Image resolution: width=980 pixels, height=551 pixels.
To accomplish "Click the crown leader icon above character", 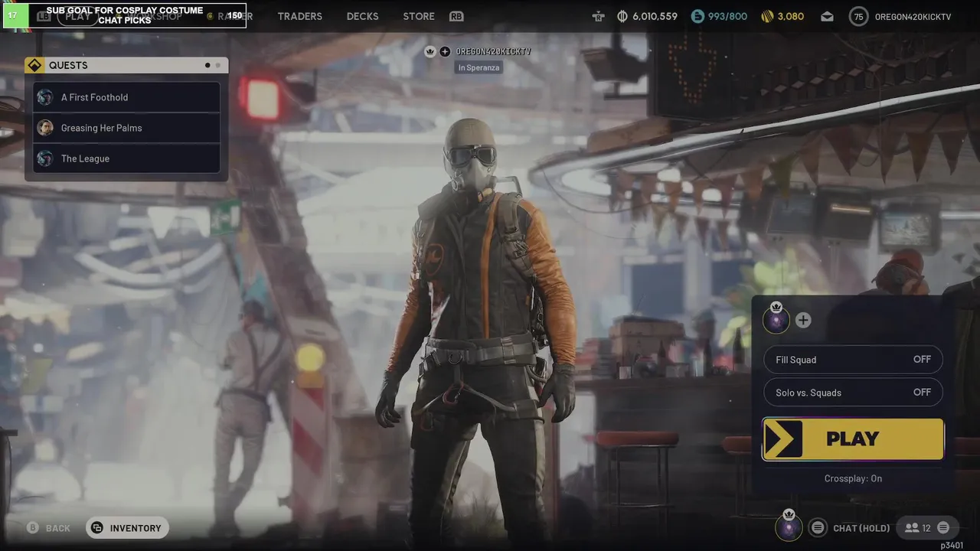I will coord(430,51).
